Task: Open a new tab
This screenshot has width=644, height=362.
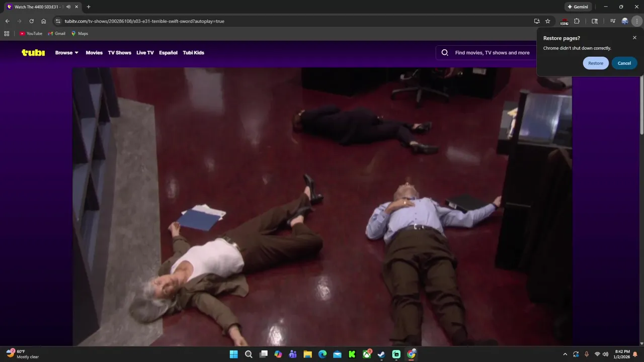Action: [89, 7]
